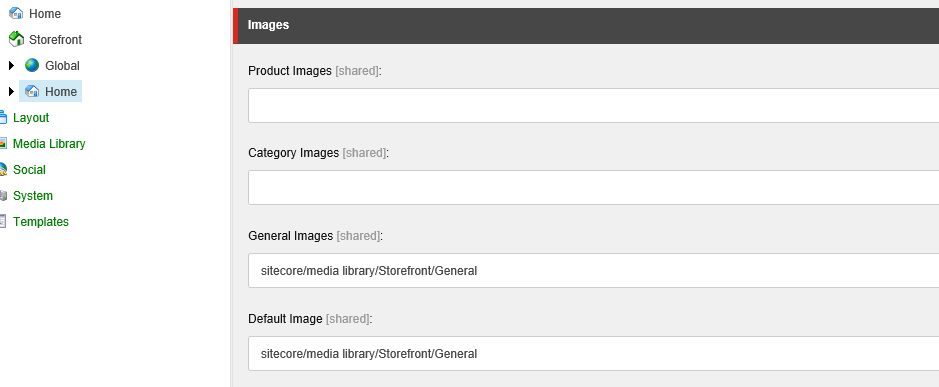Click the Category Images input field

(593, 188)
